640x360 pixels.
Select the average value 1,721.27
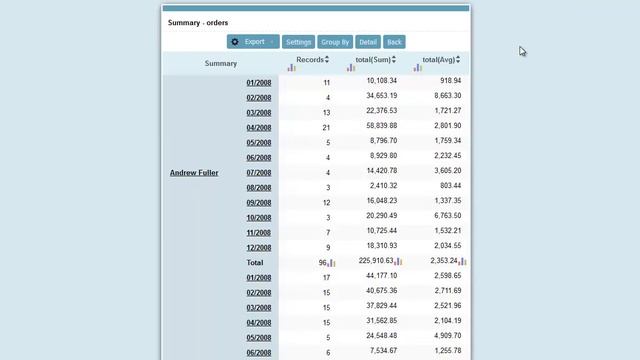pos(448,111)
